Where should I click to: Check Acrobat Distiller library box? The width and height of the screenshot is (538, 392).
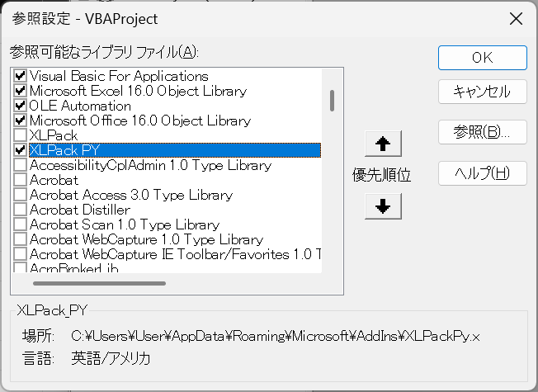pos(21,210)
